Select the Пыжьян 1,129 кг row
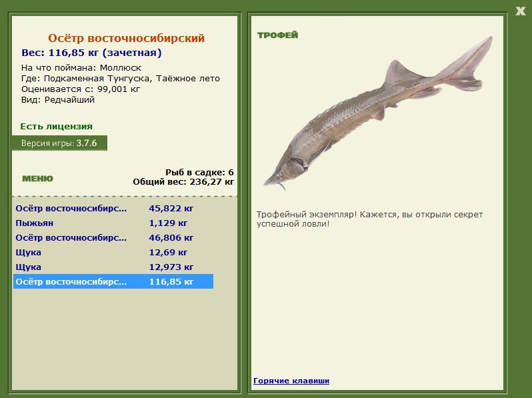This screenshot has width=532, height=398. tap(113, 223)
